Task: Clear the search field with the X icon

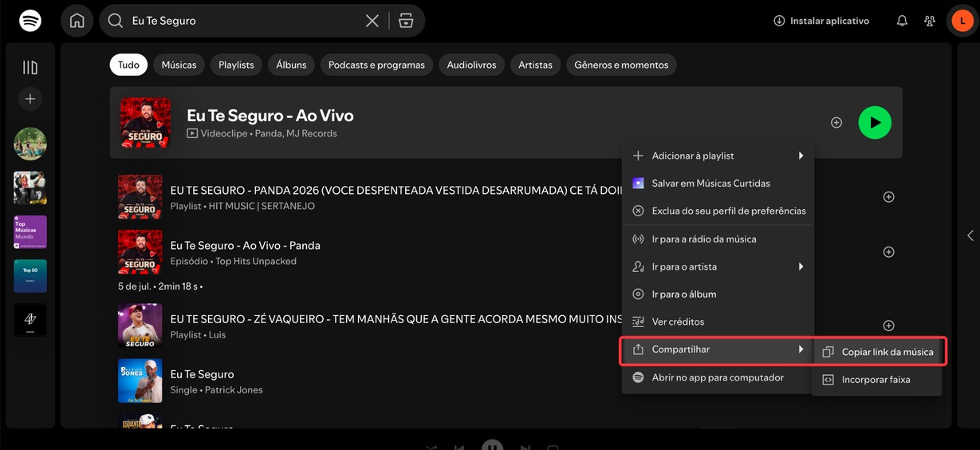Action: pos(372,21)
